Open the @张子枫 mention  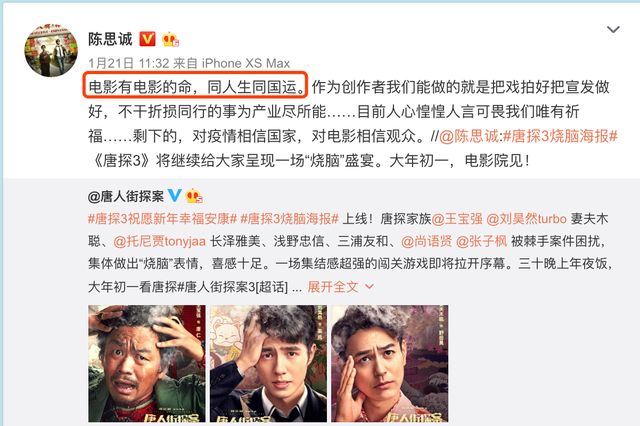481,242
